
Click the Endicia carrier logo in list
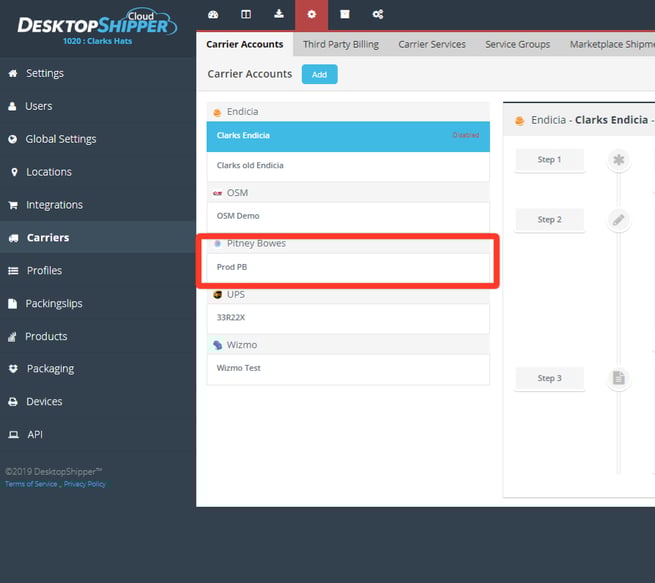point(217,112)
